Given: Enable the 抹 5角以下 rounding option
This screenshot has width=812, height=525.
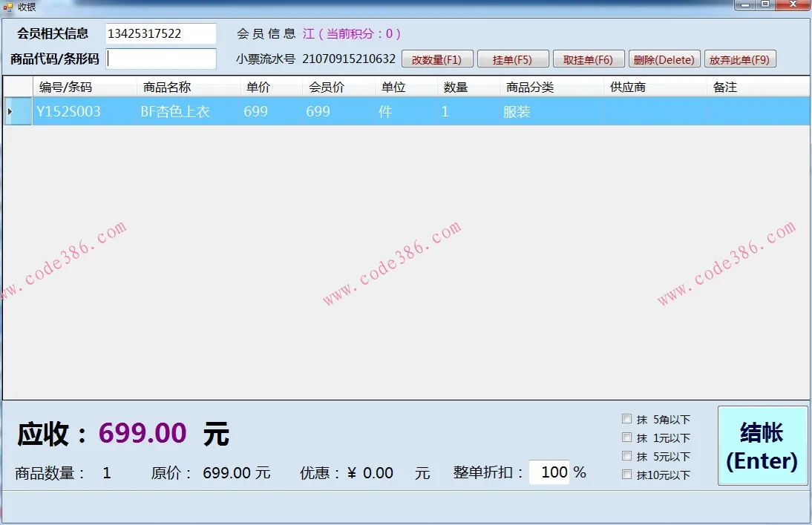Looking at the screenshot, I should [x=627, y=419].
